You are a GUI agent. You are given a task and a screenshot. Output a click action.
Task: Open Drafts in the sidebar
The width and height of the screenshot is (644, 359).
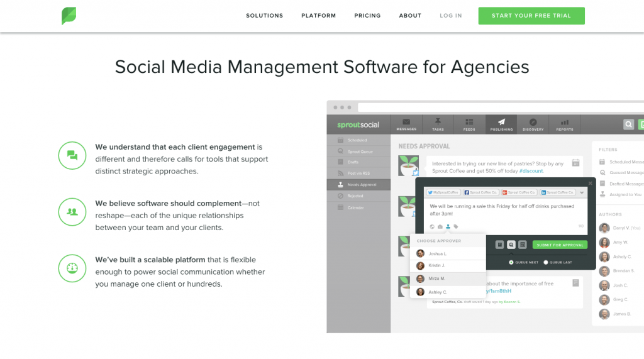(x=358, y=162)
